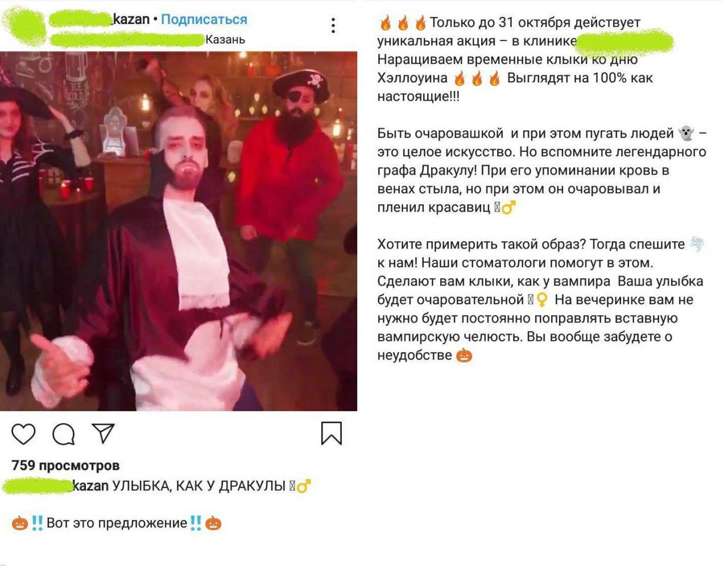
Task: Click the 759 просмотров view count
Action: pos(65,465)
